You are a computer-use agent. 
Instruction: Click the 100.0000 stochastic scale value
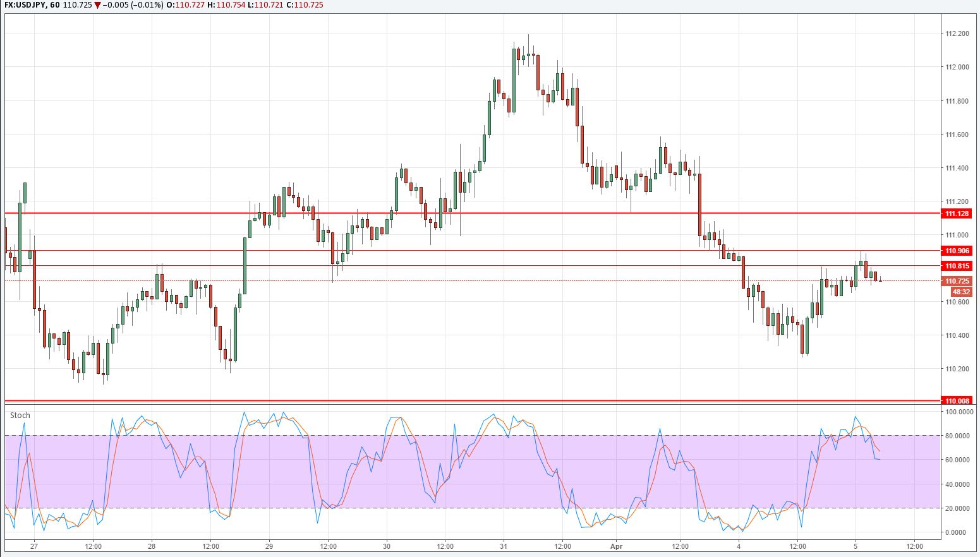click(959, 412)
